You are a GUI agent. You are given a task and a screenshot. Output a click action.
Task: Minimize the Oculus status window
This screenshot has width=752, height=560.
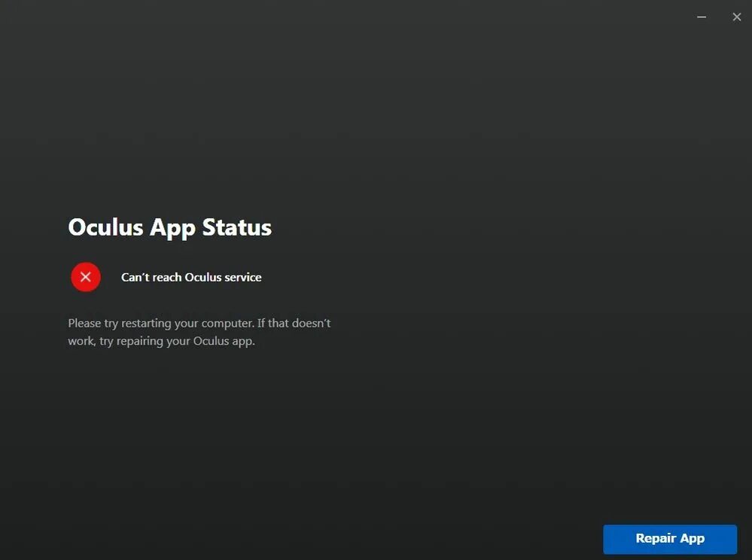point(701,17)
